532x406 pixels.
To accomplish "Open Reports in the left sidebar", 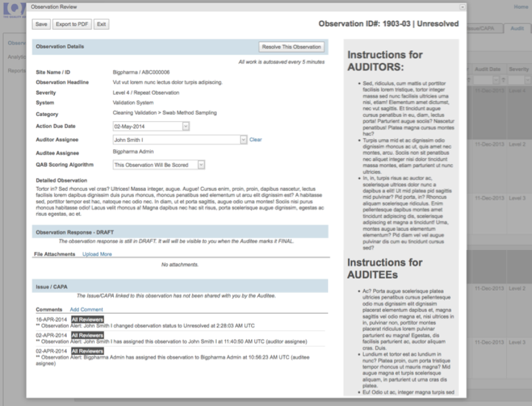I will 16,71.
